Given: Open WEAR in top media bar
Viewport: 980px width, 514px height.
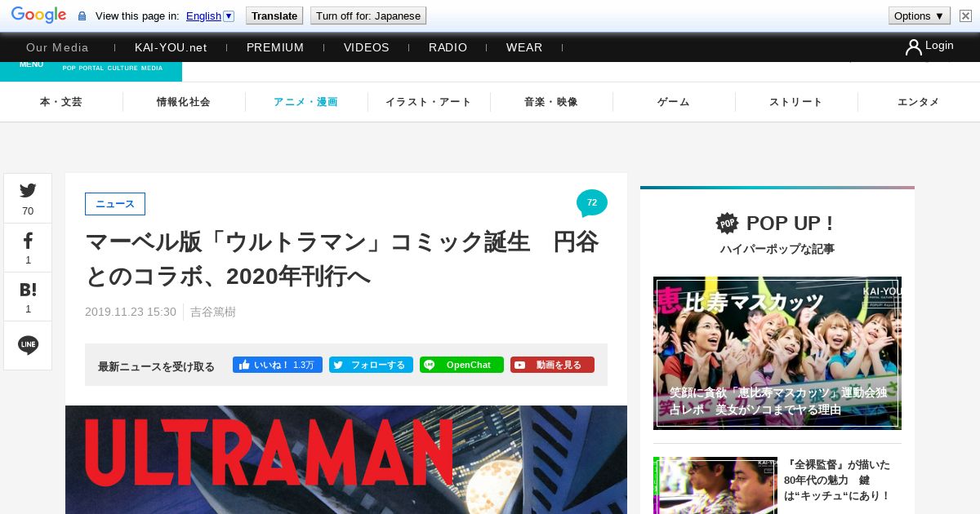Looking at the screenshot, I should [x=524, y=47].
